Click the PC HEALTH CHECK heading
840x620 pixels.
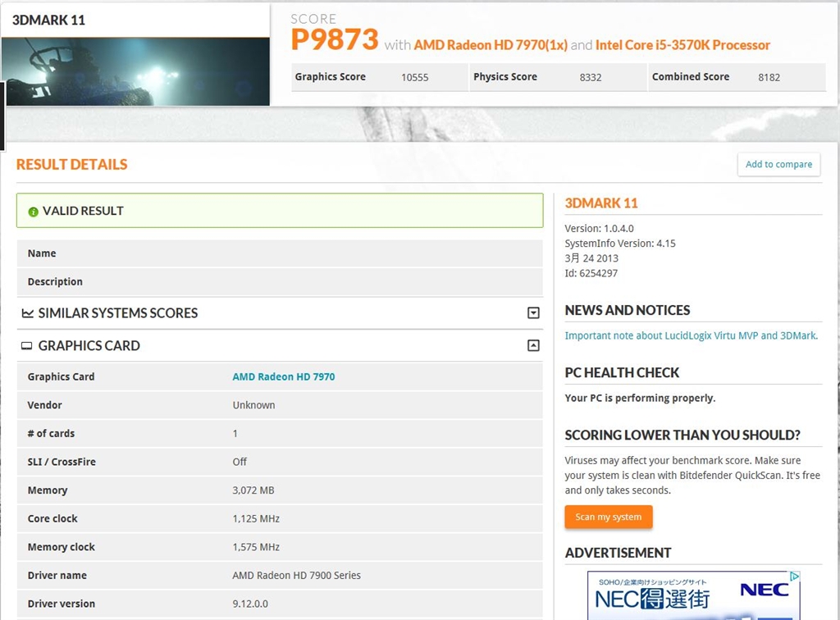point(622,372)
